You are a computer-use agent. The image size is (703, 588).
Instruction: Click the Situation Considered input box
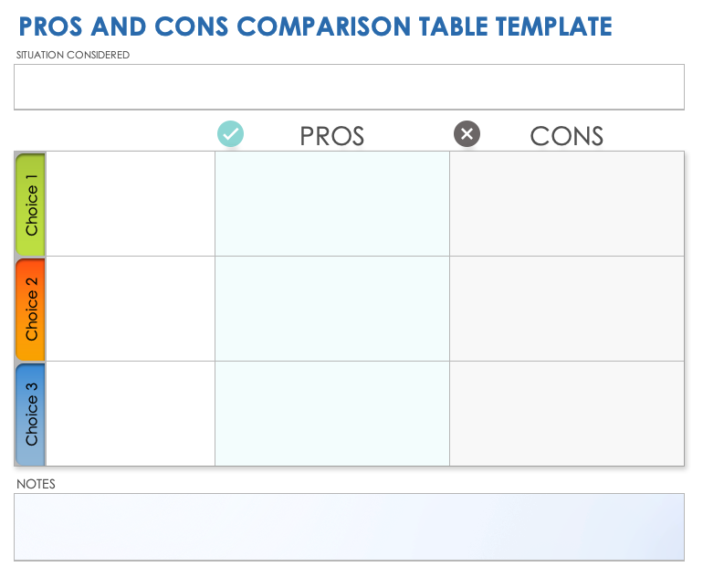(x=349, y=87)
